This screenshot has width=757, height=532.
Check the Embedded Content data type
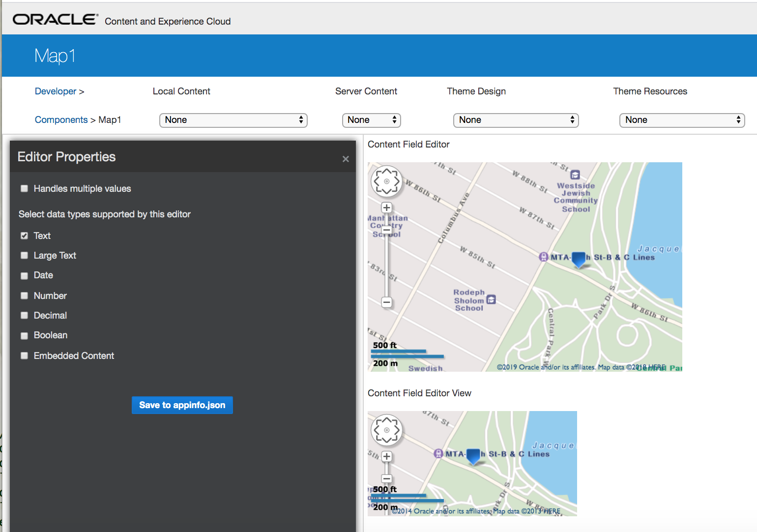tap(24, 356)
